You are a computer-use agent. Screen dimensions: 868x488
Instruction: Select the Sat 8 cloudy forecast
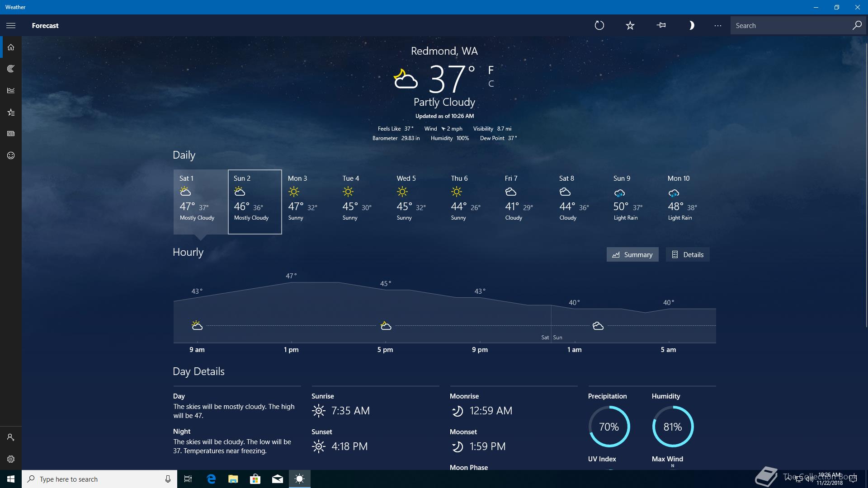coord(580,202)
